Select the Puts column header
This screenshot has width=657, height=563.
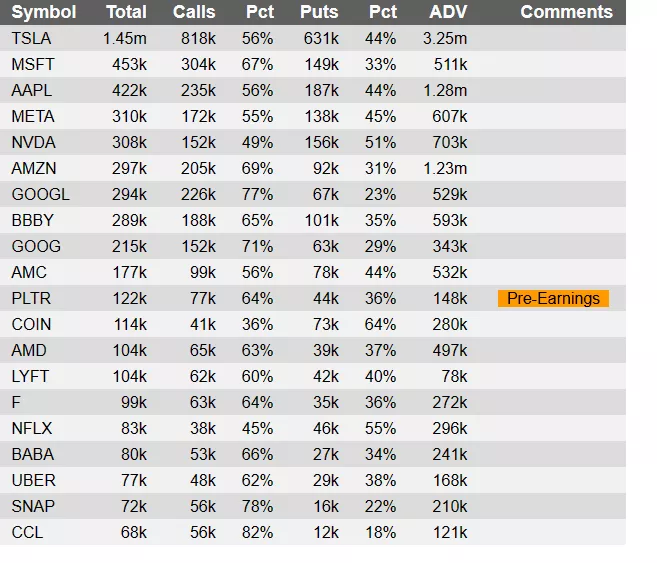(319, 12)
